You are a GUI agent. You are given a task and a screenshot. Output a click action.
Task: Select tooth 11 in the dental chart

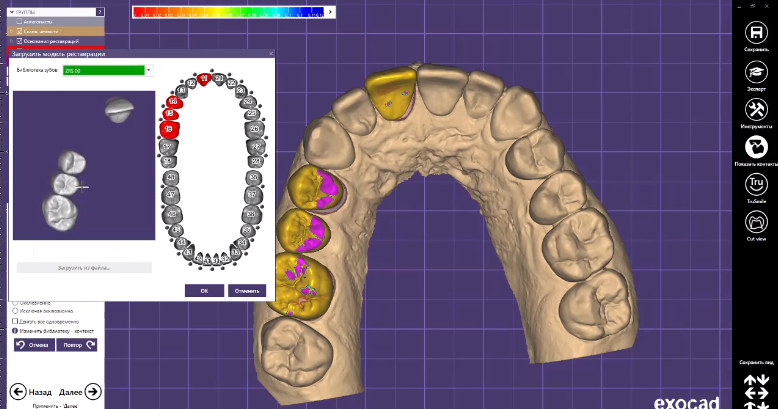(x=205, y=77)
